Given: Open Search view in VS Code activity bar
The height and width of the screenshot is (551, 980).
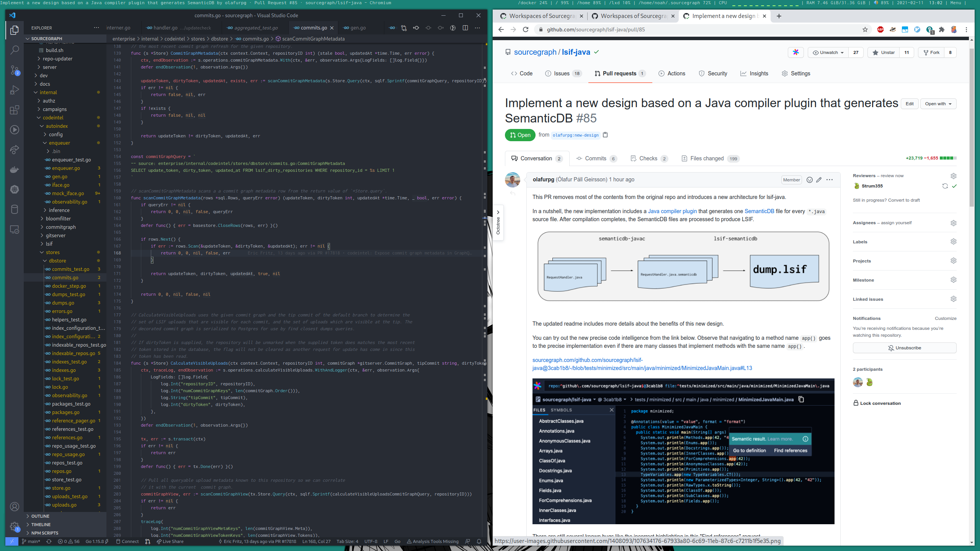Looking at the screenshot, I should coord(15,50).
